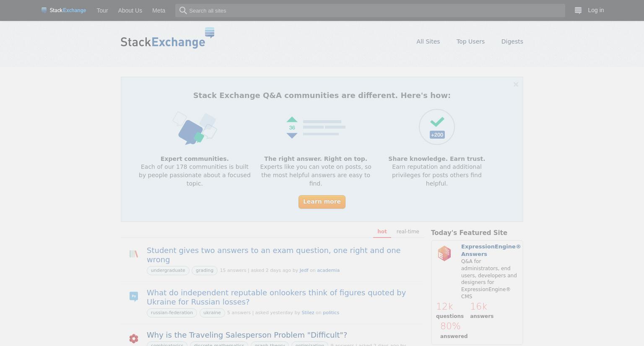Click Share knowledge. Earn trust. heading
Screen dimensions: 644x346
click(437, 159)
